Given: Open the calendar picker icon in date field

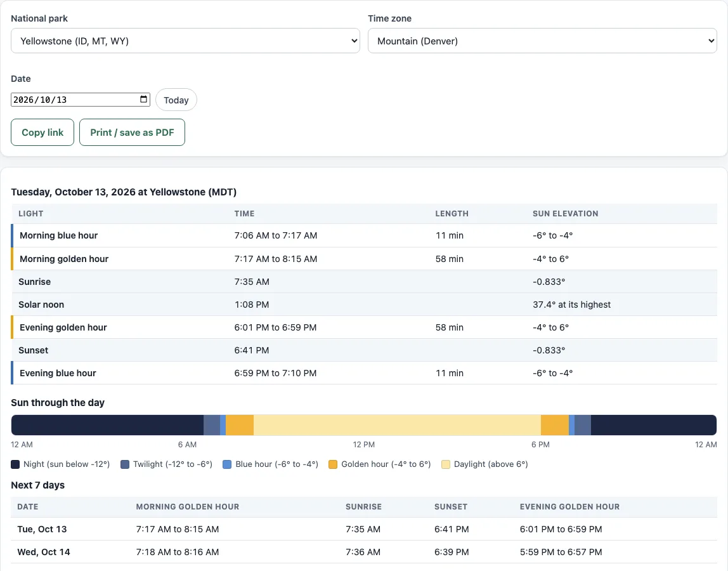Looking at the screenshot, I should [143, 100].
